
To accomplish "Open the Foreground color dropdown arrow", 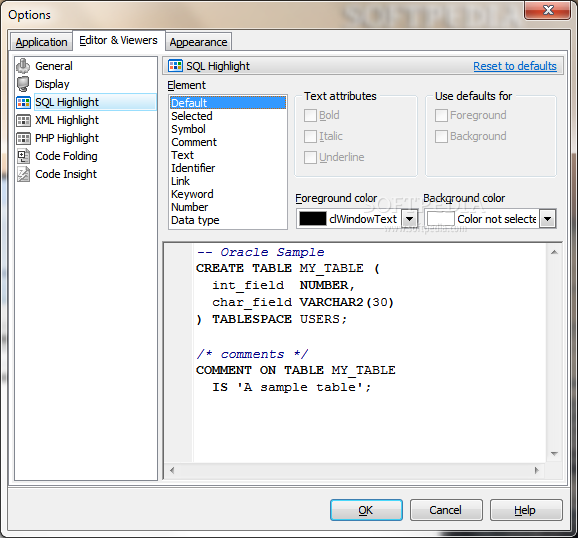I will [x=409, y=219].
